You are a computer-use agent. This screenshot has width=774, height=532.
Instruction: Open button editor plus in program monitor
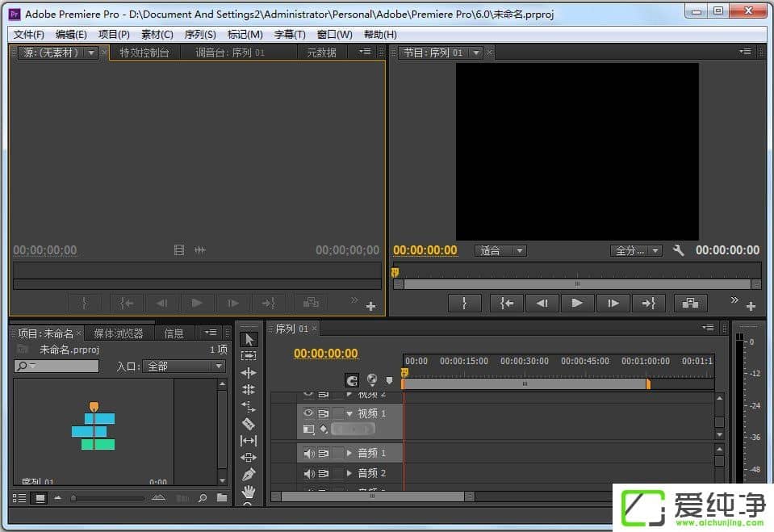click(x=751, y=306)
